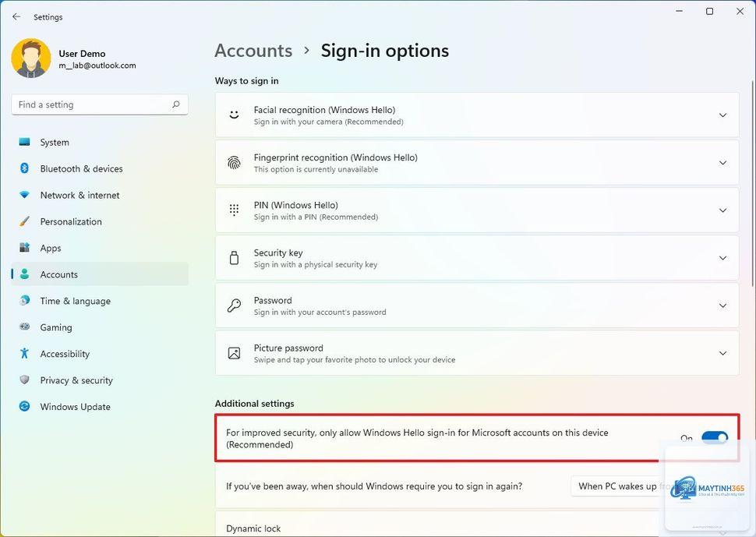
Task: Click the m__lab@outlook.com email text
Action: tap(97, 65)
